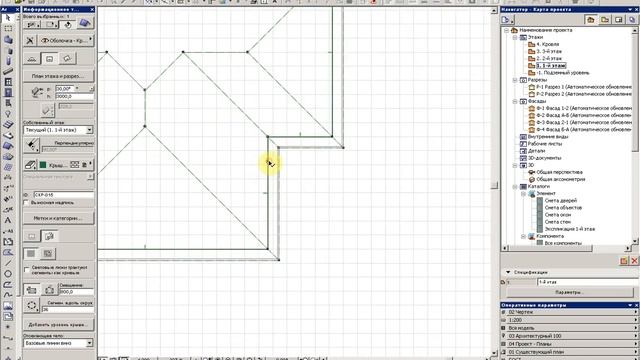
Task: Click the green surface material swatch
Action: coord(43,165)
